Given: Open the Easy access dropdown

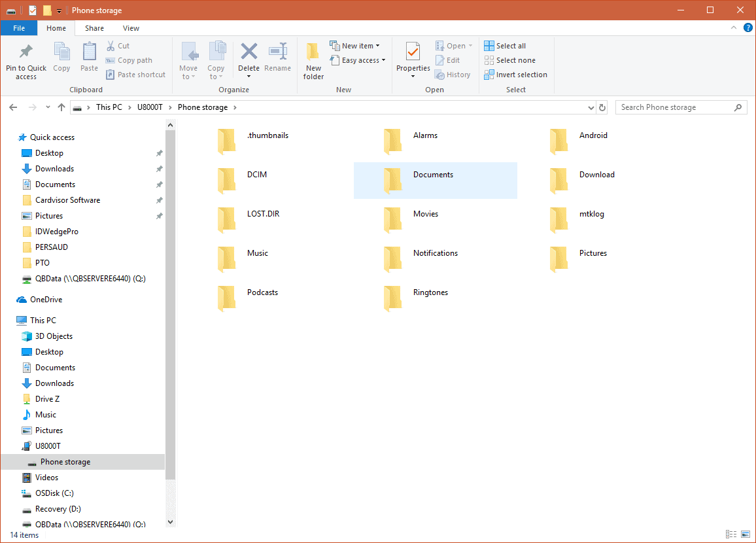Looking at the screenshot, I should click(x=359, y=60).
